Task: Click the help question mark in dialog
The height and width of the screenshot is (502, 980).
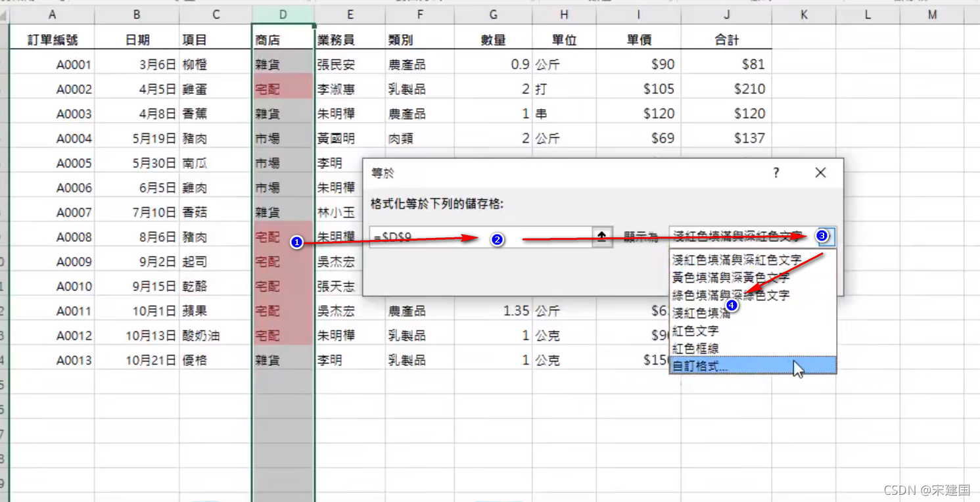Action: [x=776, y=173]
